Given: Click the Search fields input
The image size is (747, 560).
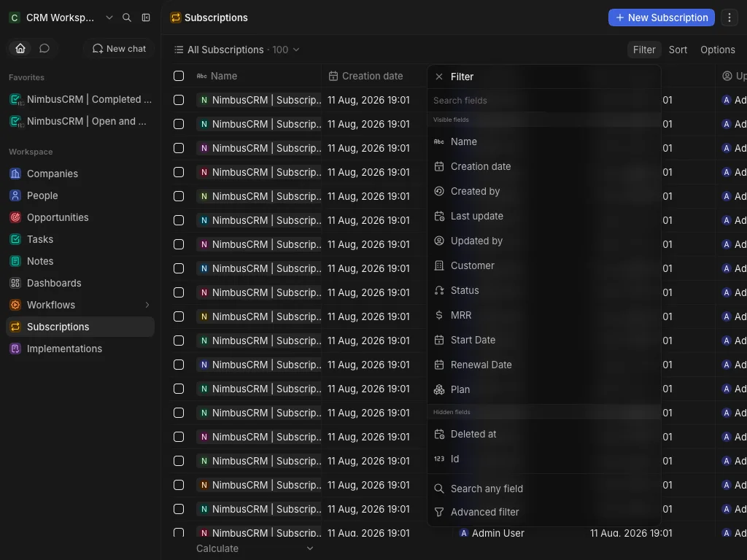Looking at the screenshot, I should pyautogui.click(x=543, y=101).
